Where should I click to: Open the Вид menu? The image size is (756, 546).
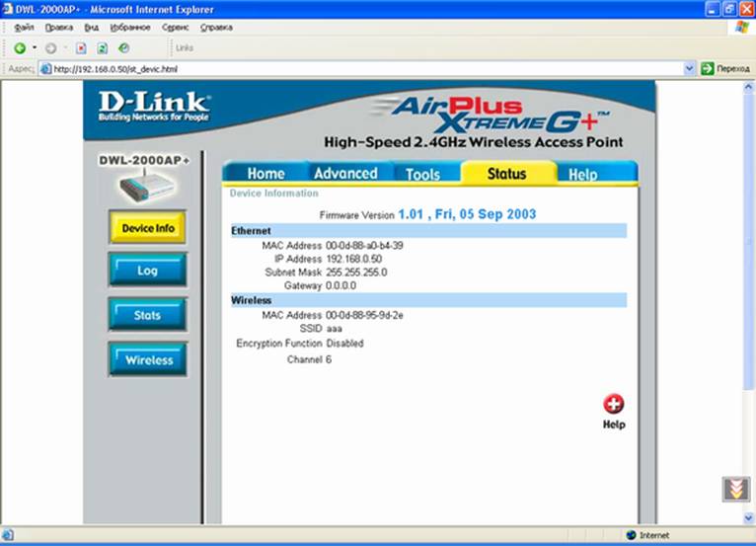click(91, 28)
